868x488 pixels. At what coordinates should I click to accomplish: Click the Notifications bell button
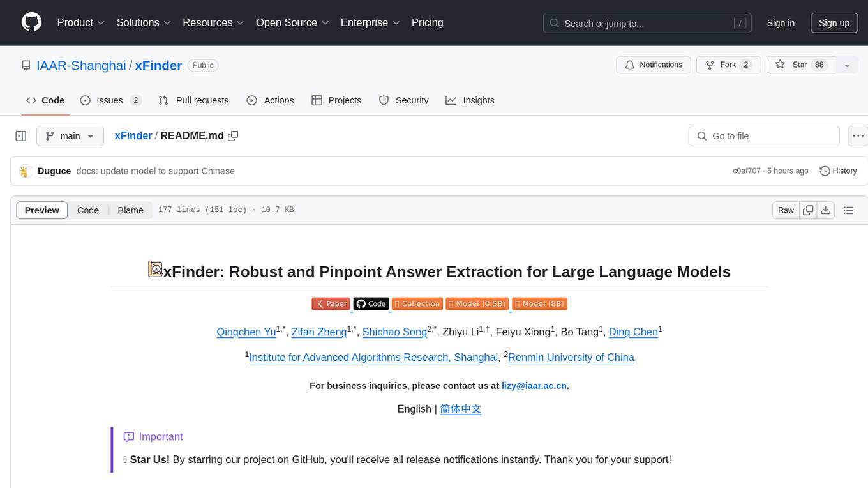pyautogui.click(x=654, y=65)
